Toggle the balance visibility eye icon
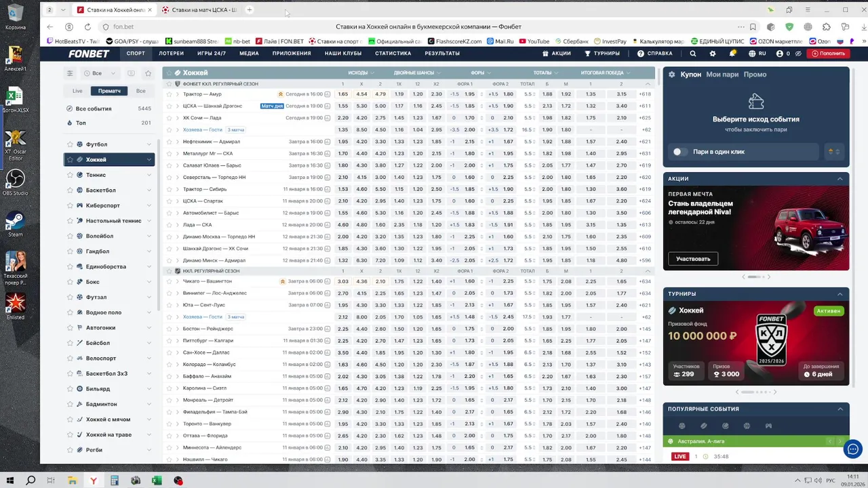Viewport: 868px width, 488px height. tap(798, 54)
